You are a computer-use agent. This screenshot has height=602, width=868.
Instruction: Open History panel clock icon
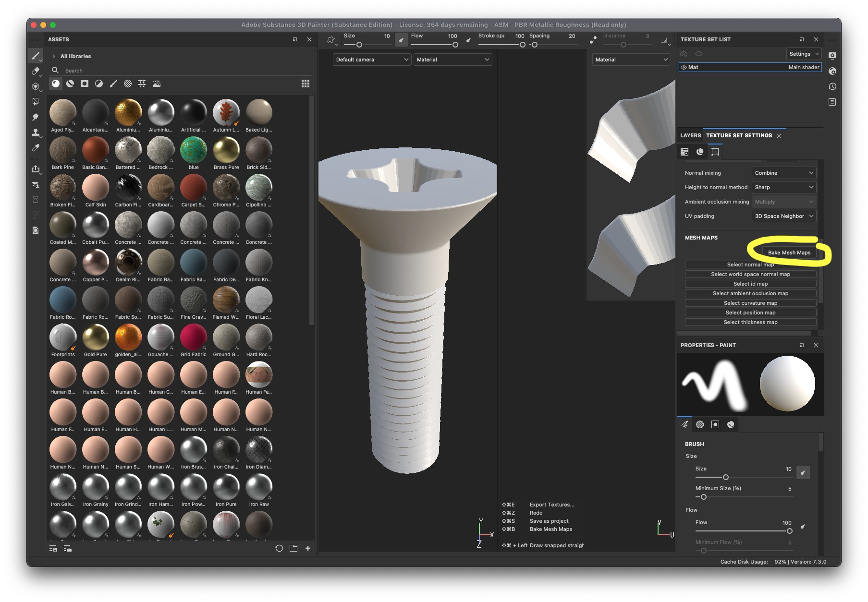(x=832, y=86)
